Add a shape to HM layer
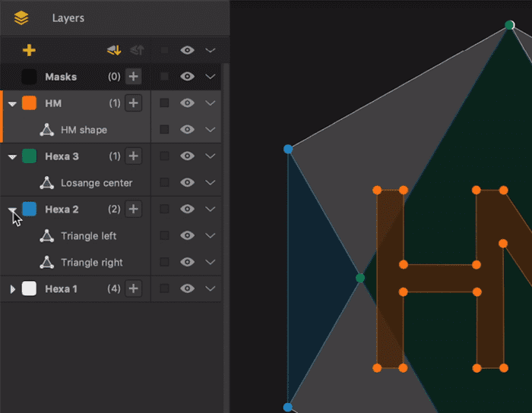 click(x=133, y=103)
